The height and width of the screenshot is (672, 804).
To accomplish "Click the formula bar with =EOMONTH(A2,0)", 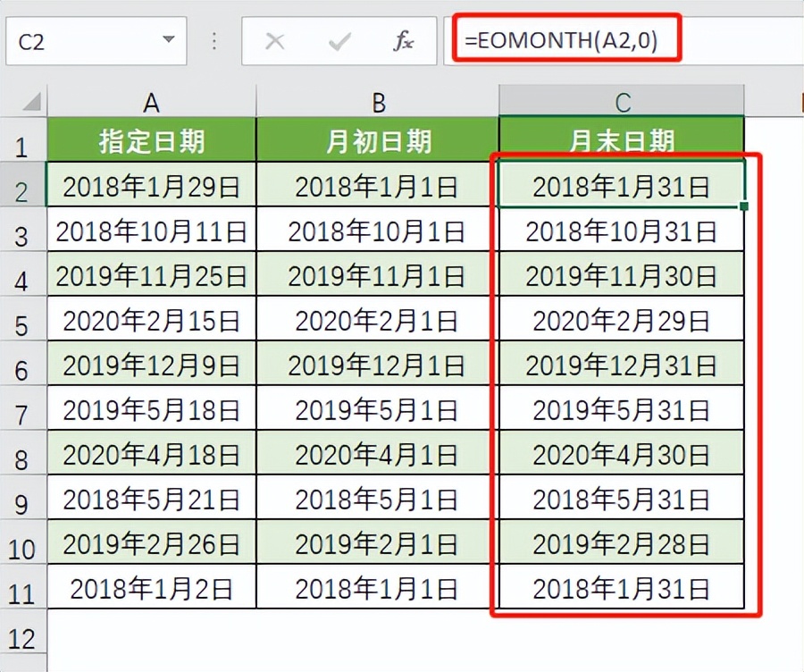I will 624,41.
